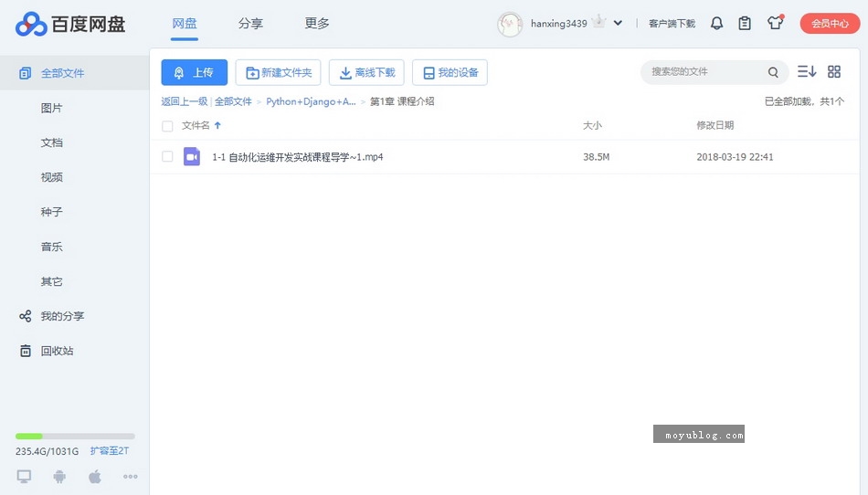Click the 客户端下载 link
This screenshot has height=495, width=868.
672,24
